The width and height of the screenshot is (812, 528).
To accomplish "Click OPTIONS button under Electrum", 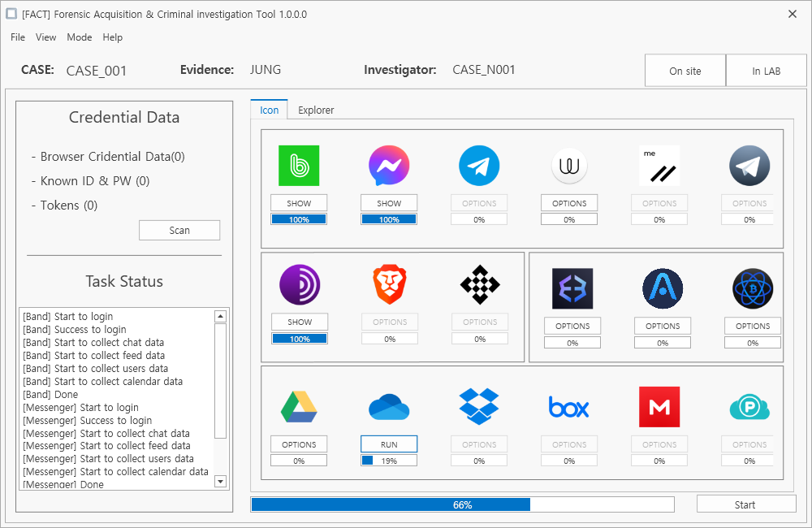I will (x=753, y=326).
